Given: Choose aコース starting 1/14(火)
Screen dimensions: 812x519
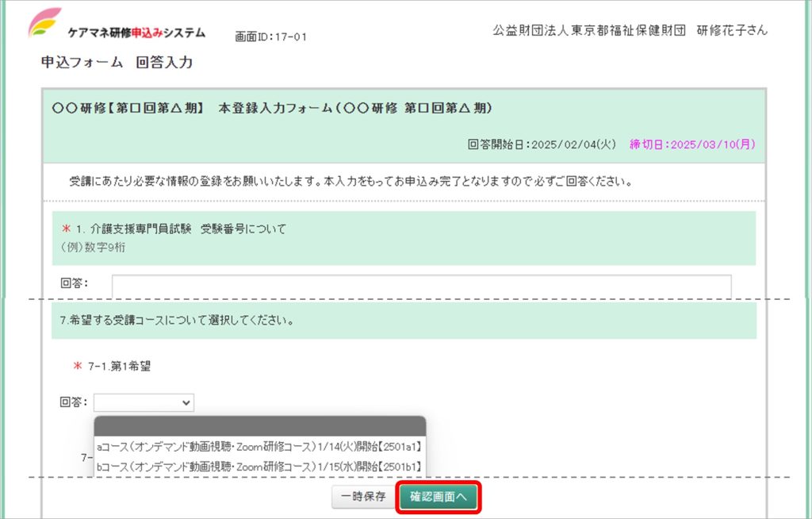Looking at the screenshot, I should tap(259, 448).
